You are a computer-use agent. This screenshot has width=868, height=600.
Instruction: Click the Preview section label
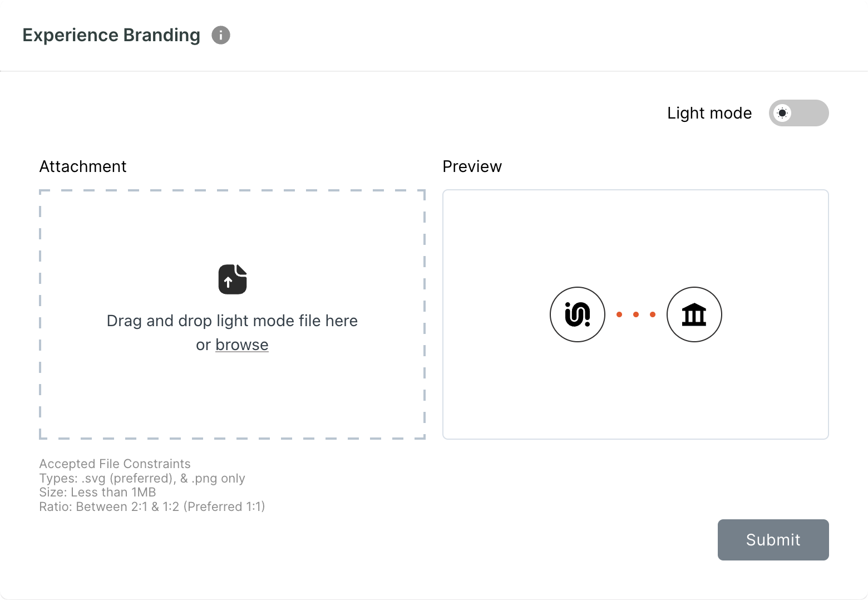point(472,166)
